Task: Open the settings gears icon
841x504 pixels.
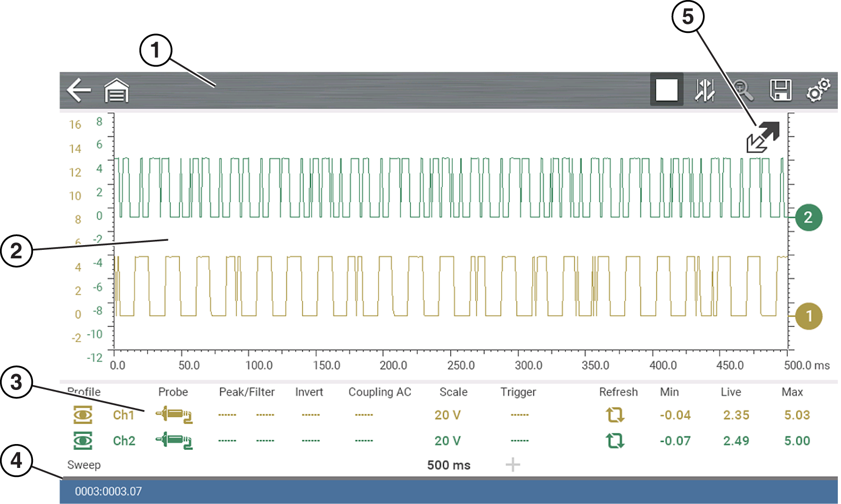Action: [818, 90]
